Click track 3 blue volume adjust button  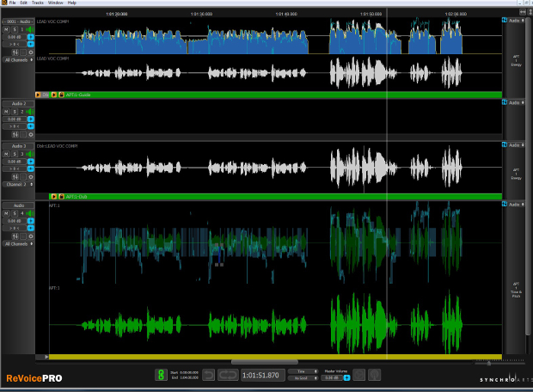[x=31, y=162]
